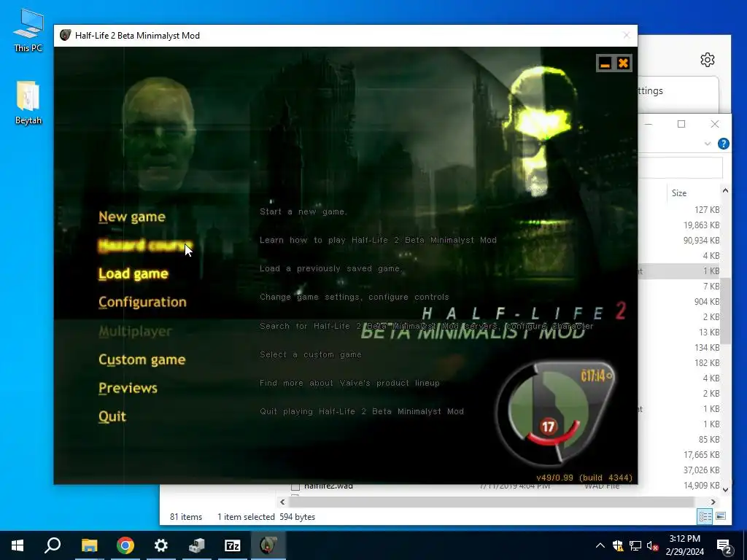
Task: Switch Explorer to details view icon
Action: (705, 516)
